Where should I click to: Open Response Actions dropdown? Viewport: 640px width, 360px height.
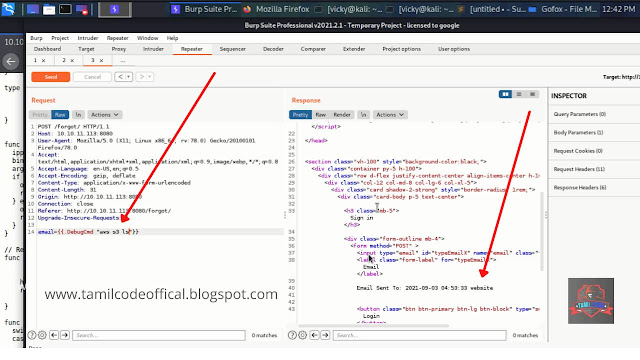point(390,115)
